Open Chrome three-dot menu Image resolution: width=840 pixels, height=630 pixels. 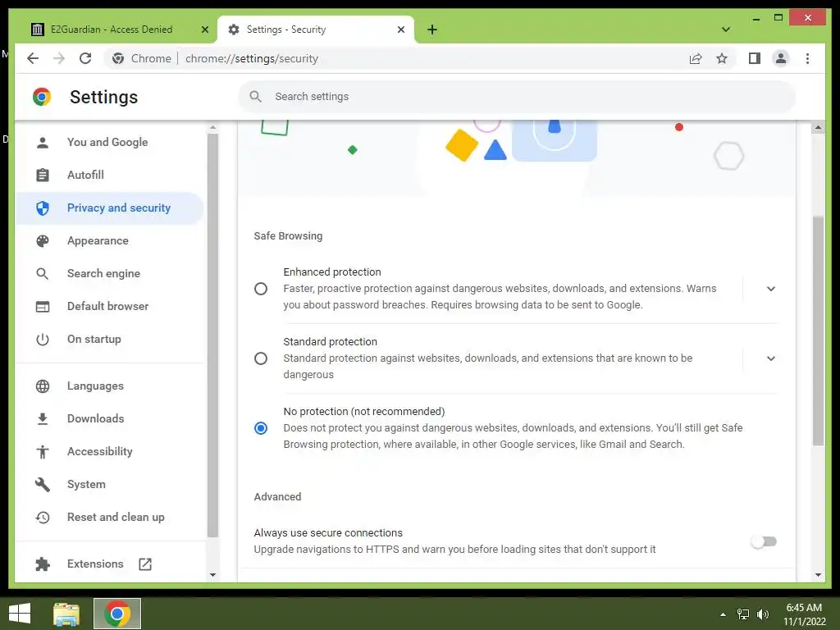tap(807, 58)
